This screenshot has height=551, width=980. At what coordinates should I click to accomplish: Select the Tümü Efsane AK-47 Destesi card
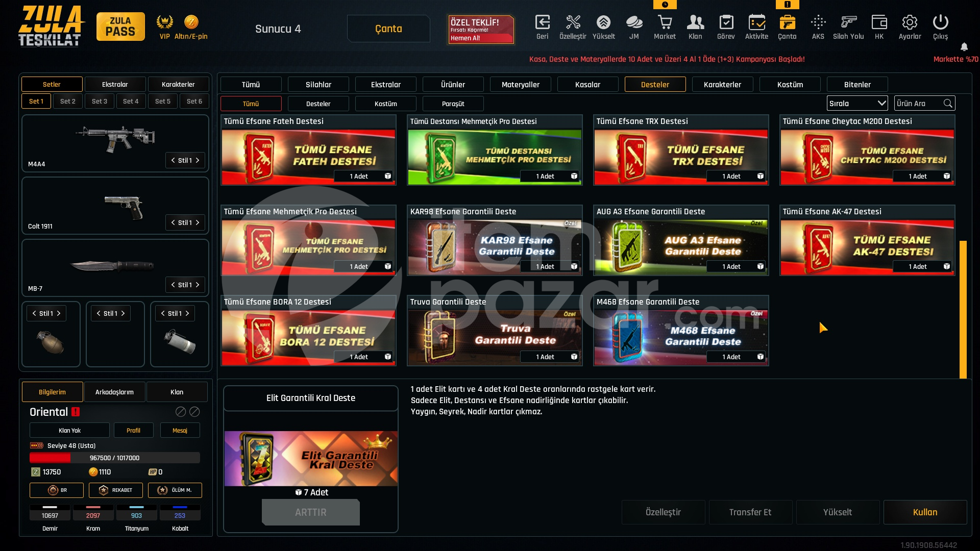click(x=867, y=240)
